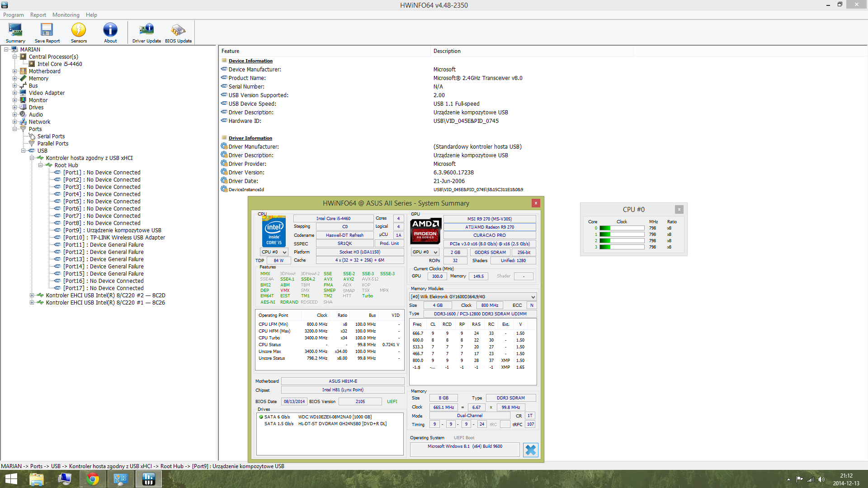Expand Kontroler EHCI USB #2 node
Screen dimensions: 868x488
32,296
